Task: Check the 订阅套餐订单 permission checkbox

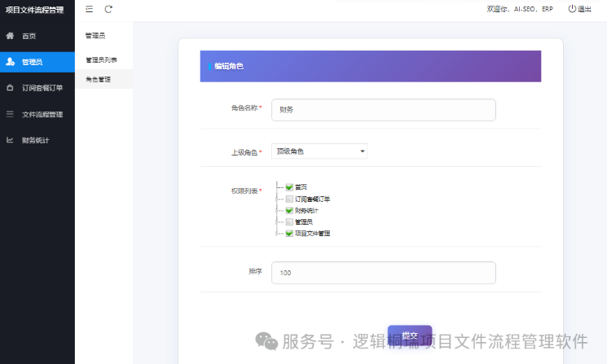Action: click(289, 200)
